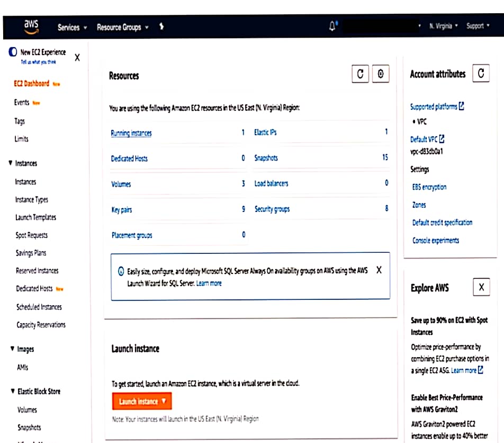Image resolution: width=504 pixels, height=443 pixels.
Task: Close the Explore AWS panel
Action: coord(481,287)
